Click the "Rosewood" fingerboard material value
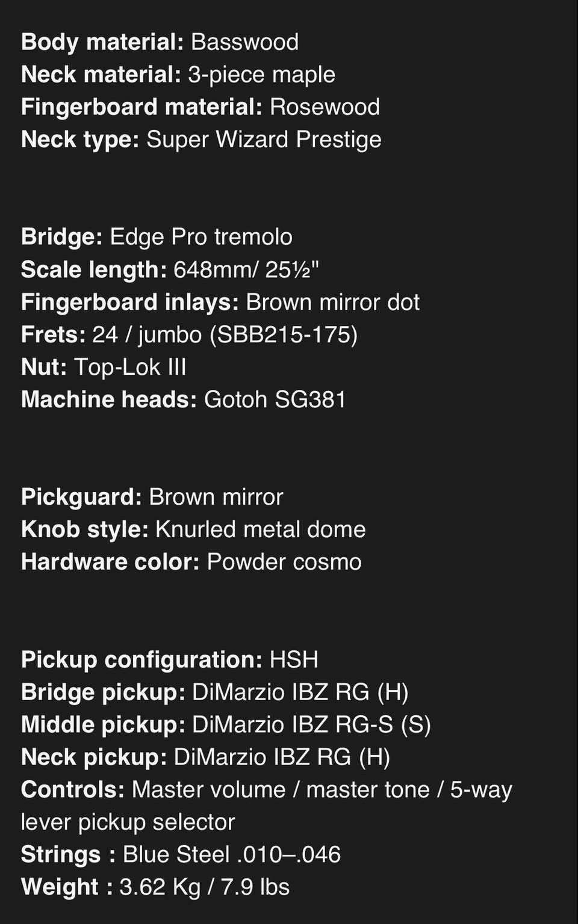 click(x=325, y=107)
